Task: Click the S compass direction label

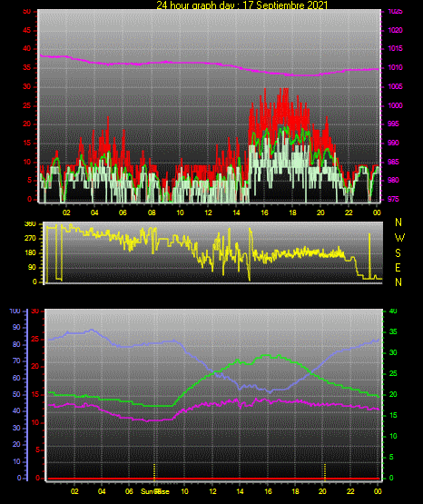Action: tap(398, 253)
